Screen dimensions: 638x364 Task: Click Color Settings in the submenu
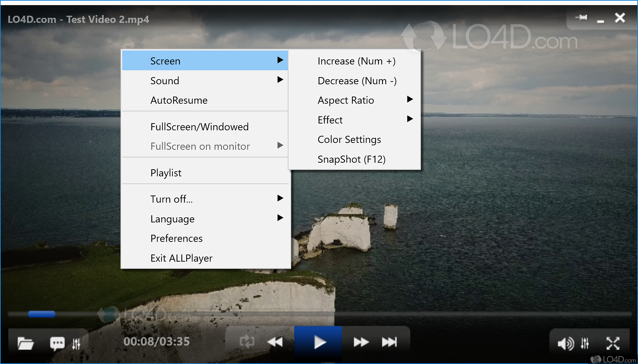pyautogui.click(x=349, y=140)
